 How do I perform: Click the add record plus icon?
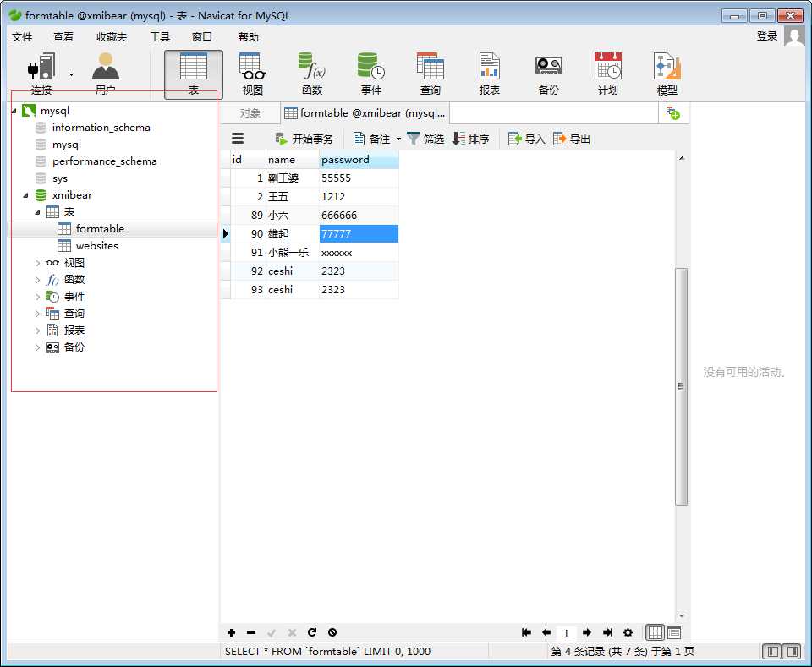(231, 632)
